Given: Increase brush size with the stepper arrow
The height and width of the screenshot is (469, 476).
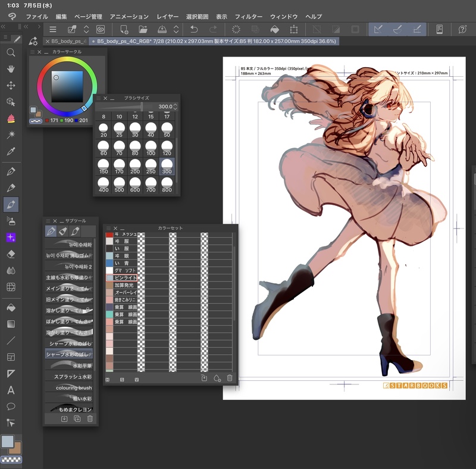Looking at the screenshot, I should pos(175,104).
